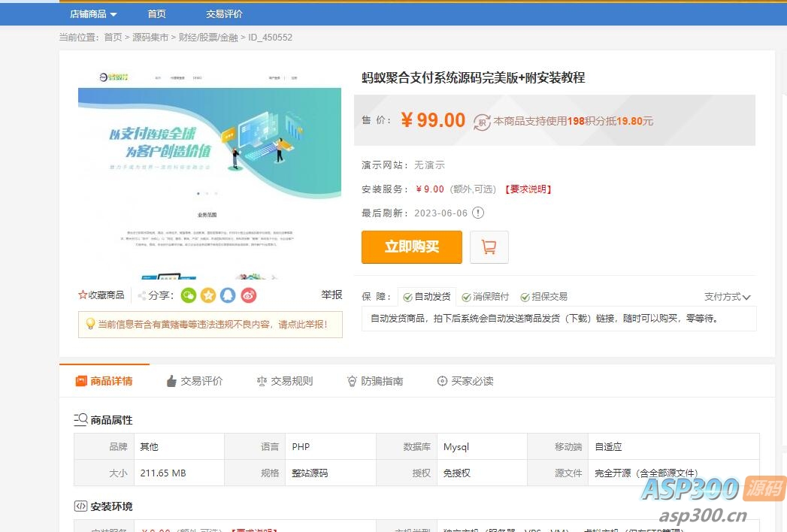Share the product to WeChat

coord(188,295)
